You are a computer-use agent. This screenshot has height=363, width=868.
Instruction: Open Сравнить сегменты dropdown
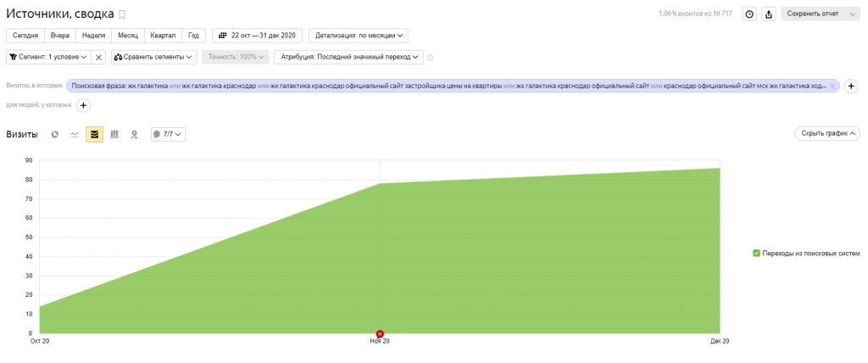pos(154,57)
